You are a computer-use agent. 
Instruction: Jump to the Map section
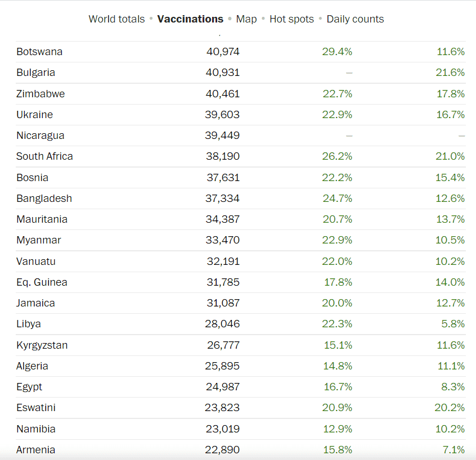coord(246,19)
